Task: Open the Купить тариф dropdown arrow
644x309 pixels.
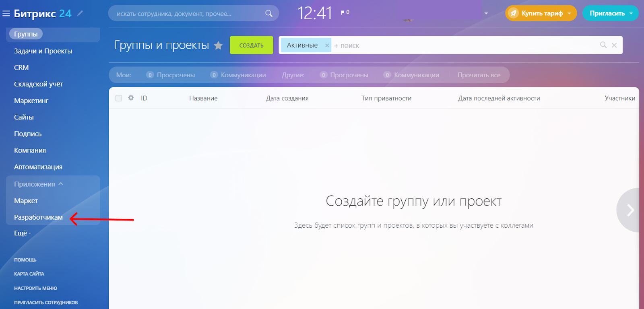Action: (569, 13)
